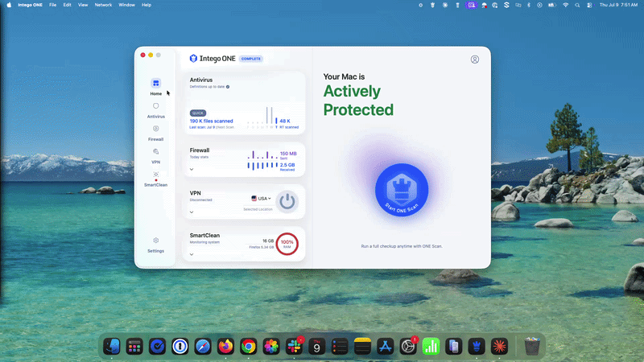Screen dimensions: 644x362
Task: Open Launchpad from the Dock
Action: pos(134,347)
